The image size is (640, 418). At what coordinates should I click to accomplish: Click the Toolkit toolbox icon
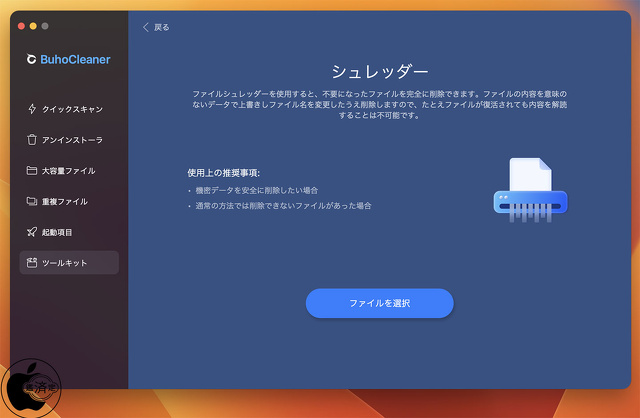click(32, 262)
